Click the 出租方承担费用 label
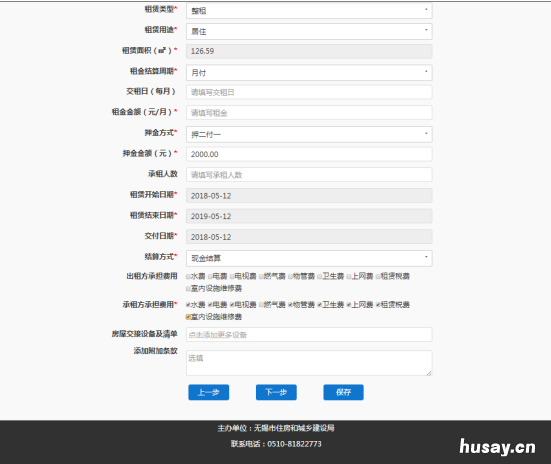551x464 pixels. [152, 276]
